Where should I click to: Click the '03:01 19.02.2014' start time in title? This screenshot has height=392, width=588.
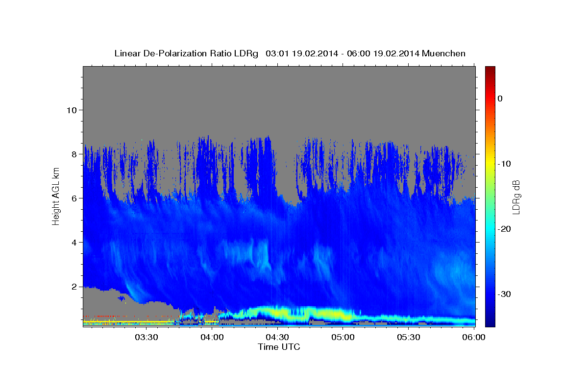(301, 53)
